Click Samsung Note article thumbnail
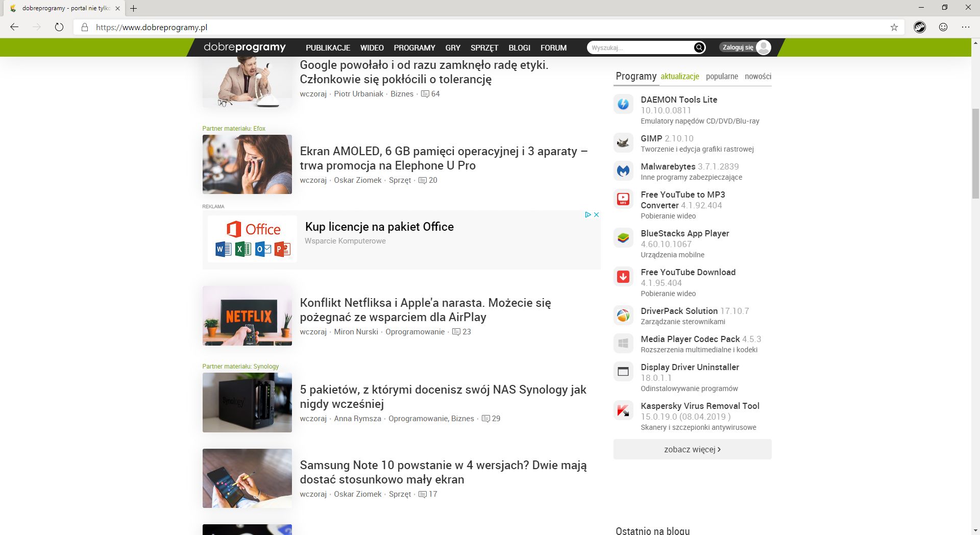The image size is (980, 535). pos(247,478)
